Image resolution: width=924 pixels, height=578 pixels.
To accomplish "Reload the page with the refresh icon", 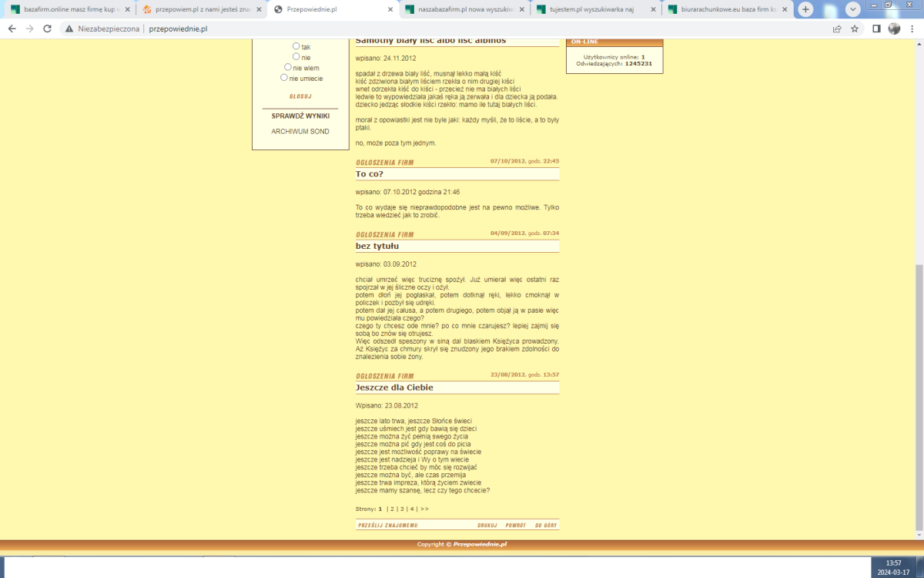I will point(47,29).
